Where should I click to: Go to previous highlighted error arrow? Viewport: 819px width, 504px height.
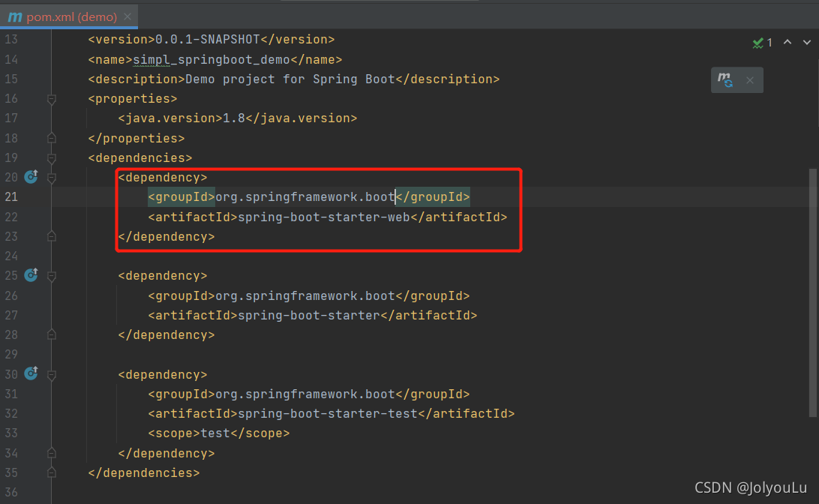(787, 42)
